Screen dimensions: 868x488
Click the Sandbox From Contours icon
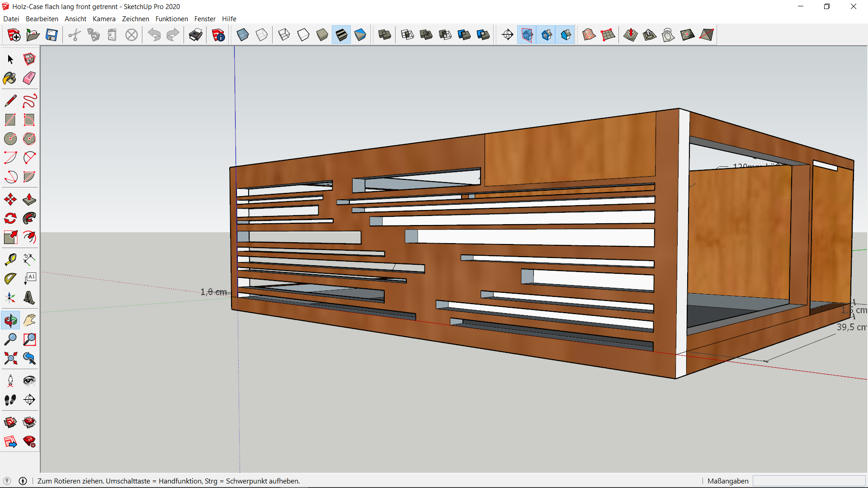click(589, 35)
